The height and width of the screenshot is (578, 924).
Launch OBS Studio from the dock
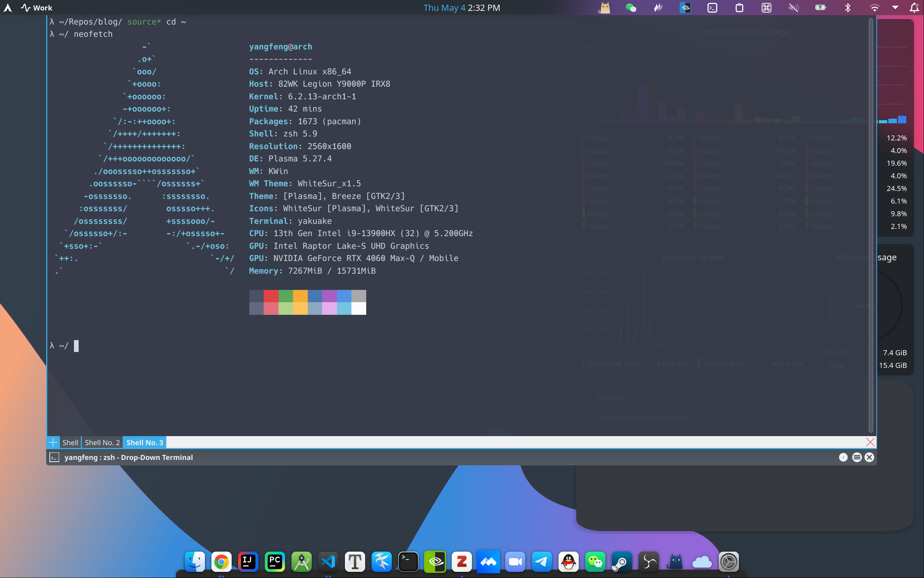pos(649,561)
